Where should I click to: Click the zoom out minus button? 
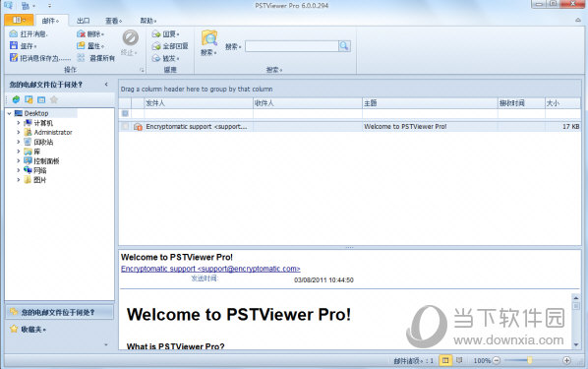pyautogui.click(x=497, y=360)
